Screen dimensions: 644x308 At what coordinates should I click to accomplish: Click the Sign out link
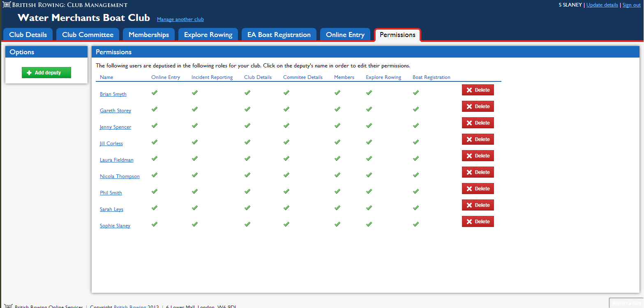631,5
